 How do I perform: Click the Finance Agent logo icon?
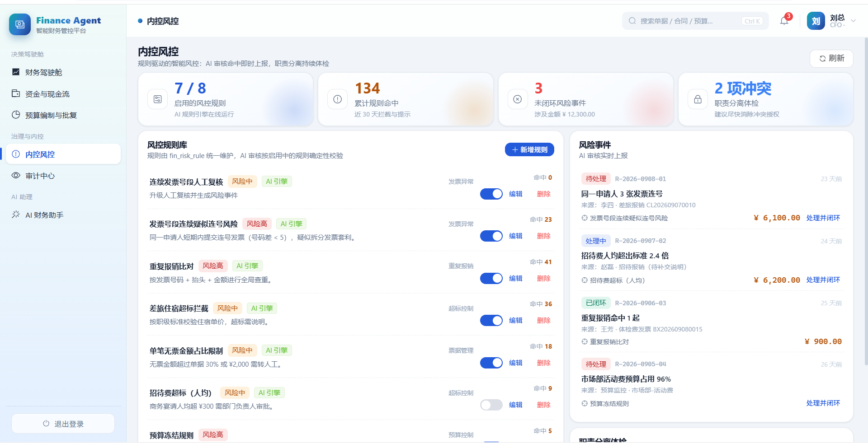pos(20,24)
